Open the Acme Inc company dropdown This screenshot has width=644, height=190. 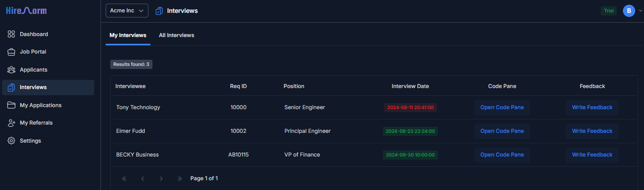point(127,11)
